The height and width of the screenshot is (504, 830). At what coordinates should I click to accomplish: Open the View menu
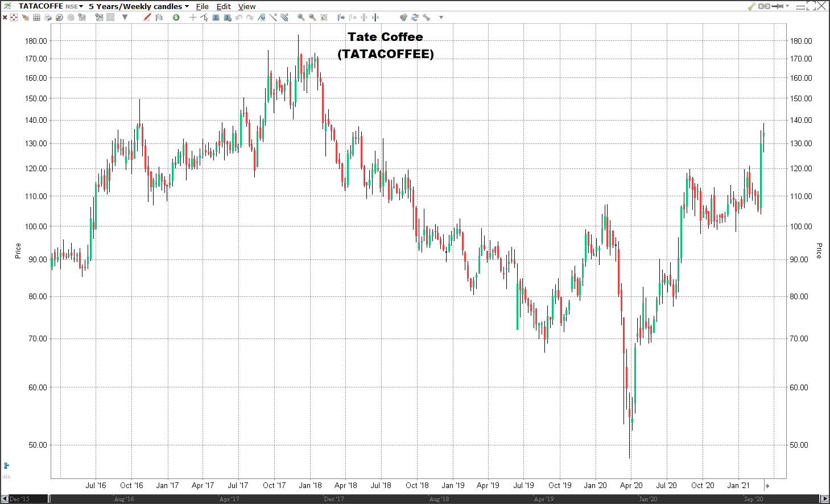click(247, 6)
